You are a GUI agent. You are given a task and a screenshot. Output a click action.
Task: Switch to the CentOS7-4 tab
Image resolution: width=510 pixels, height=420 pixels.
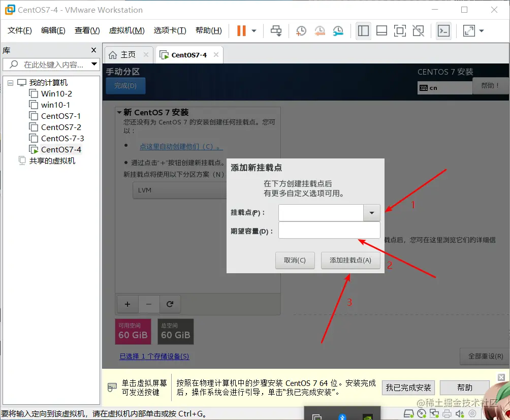(183, 55)
